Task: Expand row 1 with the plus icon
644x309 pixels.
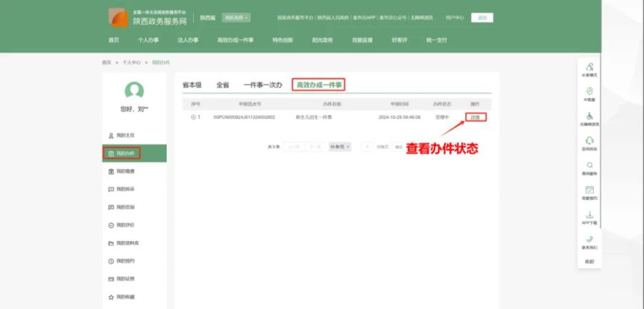Action: 194,117
